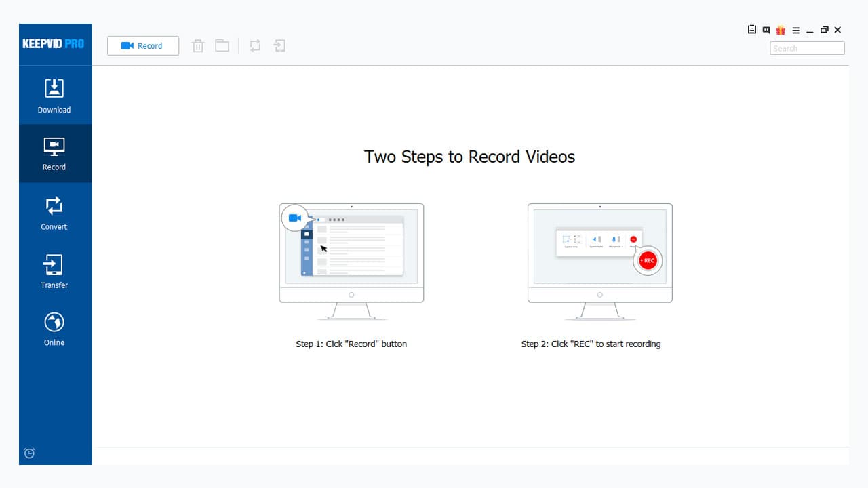The image size is (868, 488).
Task: Open the Download section in the sidebar
Action: [54, 95]
